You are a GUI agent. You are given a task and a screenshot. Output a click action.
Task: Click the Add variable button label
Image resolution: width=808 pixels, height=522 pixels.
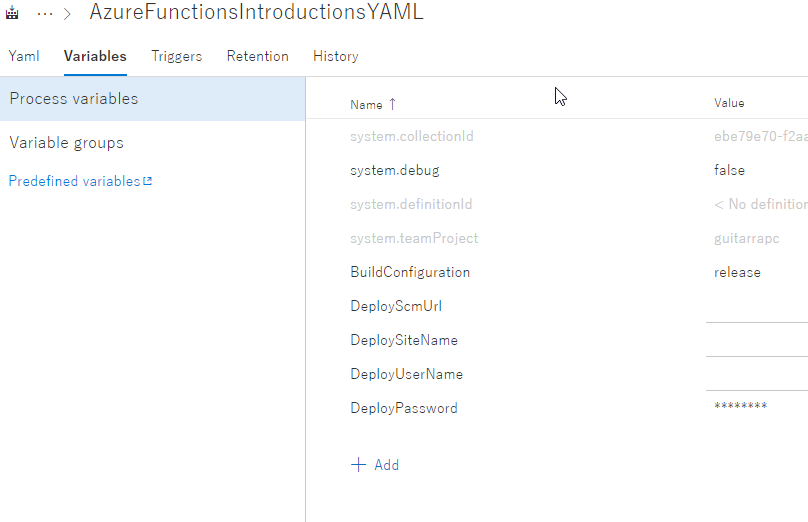click(386, 465)
